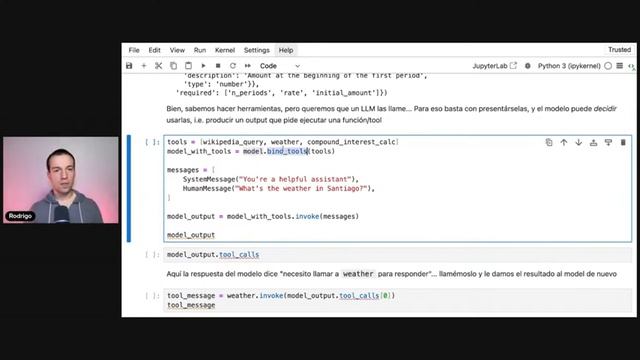Open the Help menu
640x360 pixels.
(x=286, y=50)
